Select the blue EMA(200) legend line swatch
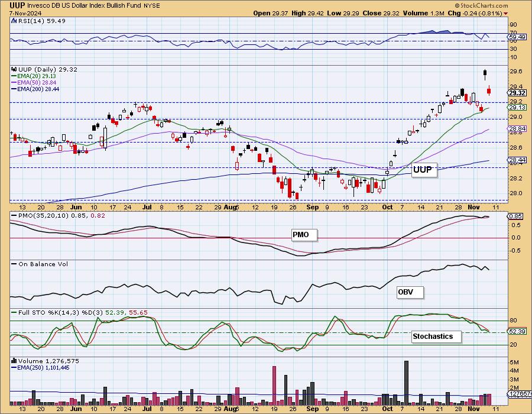Screen dimensions: 532x414 pos(14,89)
